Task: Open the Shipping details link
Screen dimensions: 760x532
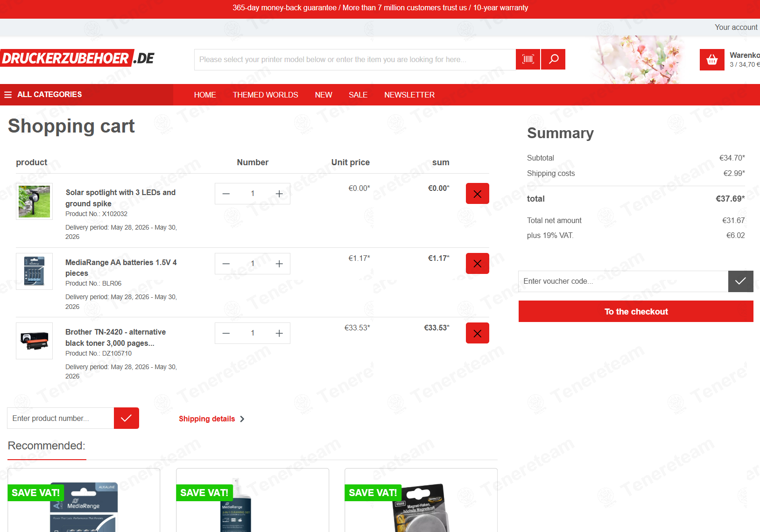Action: (207, 419)
